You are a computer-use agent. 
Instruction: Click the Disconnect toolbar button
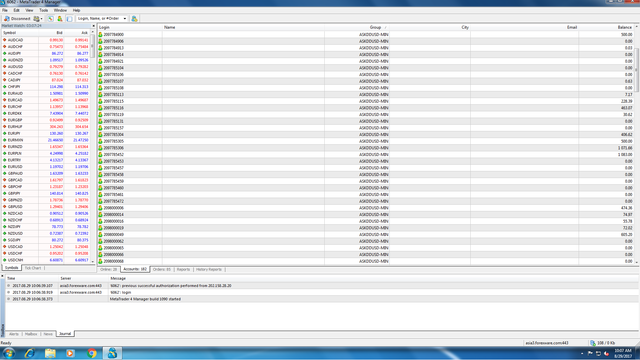(x=17, y=18)
